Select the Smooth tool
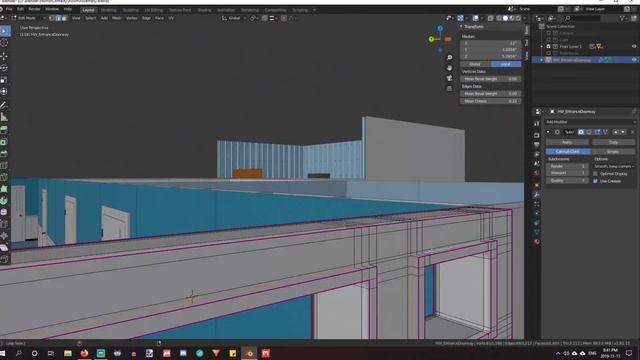The width and height of the screenshot is (640, 360). [4, 212]
